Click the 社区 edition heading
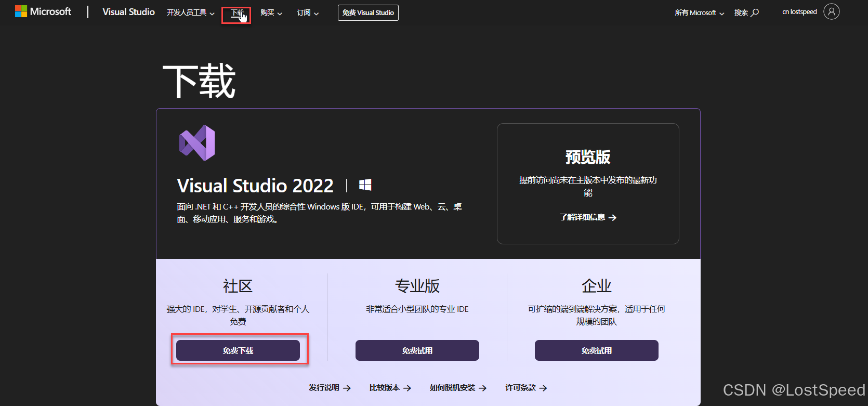 238,286
